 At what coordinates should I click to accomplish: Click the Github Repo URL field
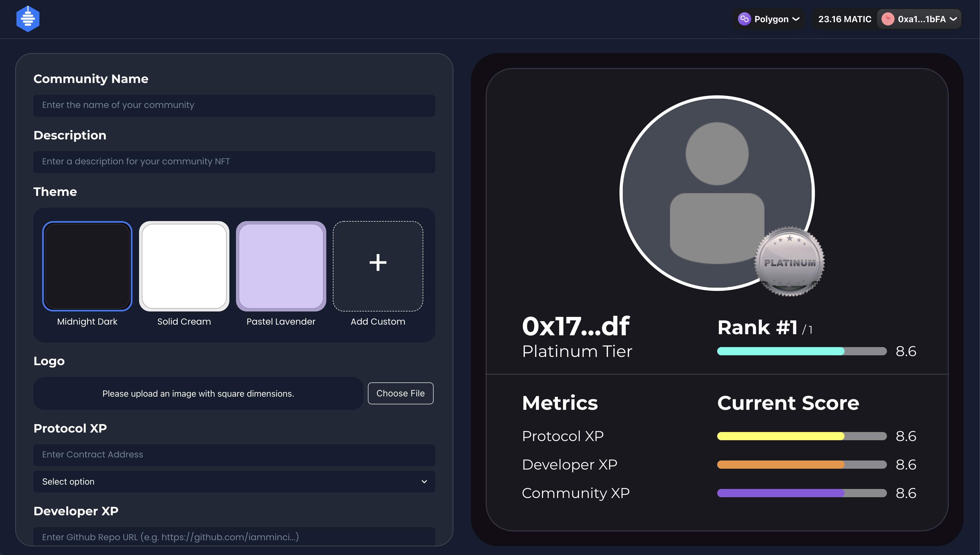click(234, 536)
